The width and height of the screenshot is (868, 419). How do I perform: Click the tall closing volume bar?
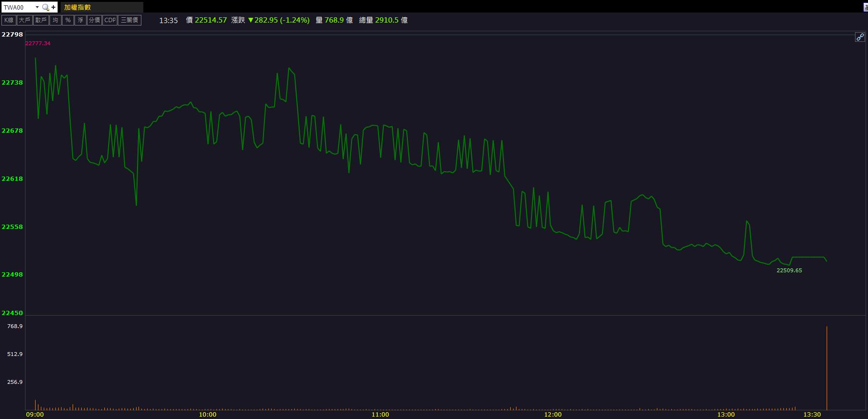pyautogui.click(x=827, y=368)
